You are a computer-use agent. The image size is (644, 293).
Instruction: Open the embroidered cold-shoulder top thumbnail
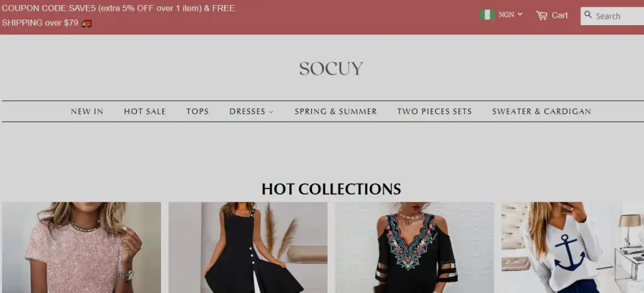coord(414,248)
